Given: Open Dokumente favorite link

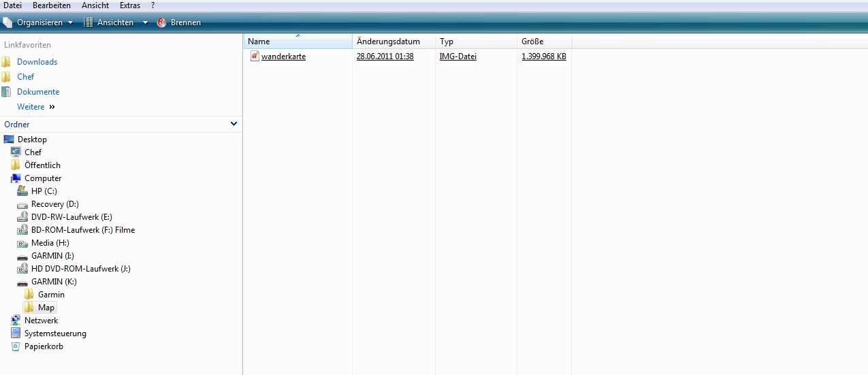Looking at the screenshot, I should [x=38, y=92].
